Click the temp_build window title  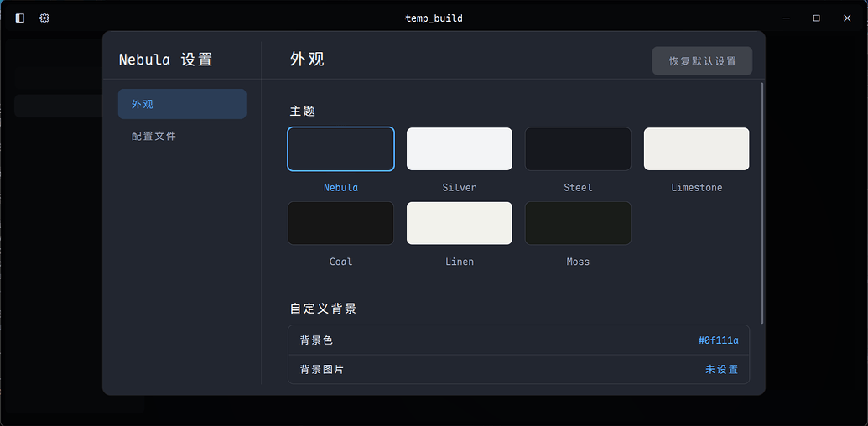434,18
